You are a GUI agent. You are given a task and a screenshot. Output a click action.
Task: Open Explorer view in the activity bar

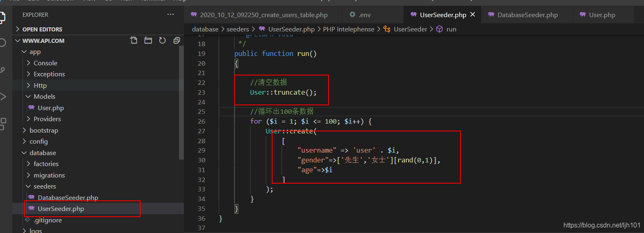click(2, 17)
